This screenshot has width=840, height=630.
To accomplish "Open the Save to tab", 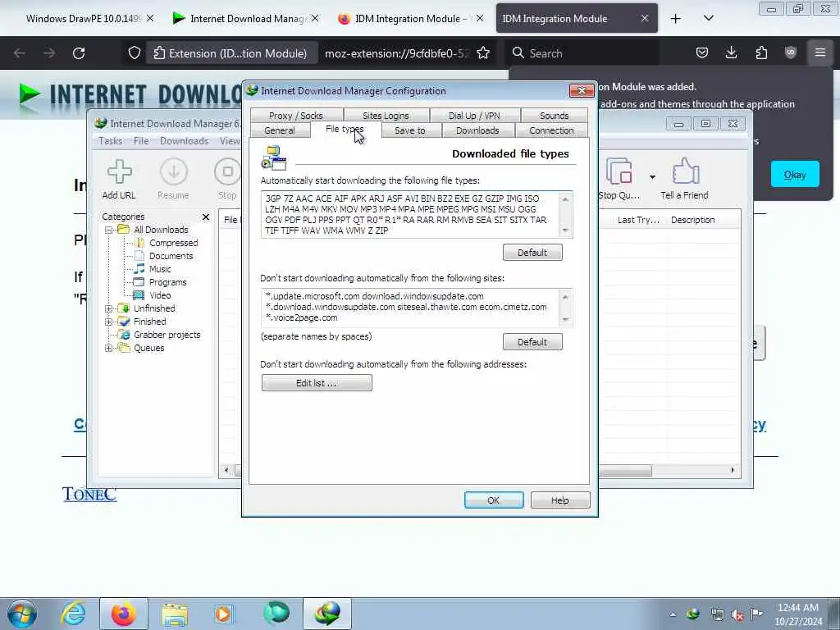I will [410, 130].
